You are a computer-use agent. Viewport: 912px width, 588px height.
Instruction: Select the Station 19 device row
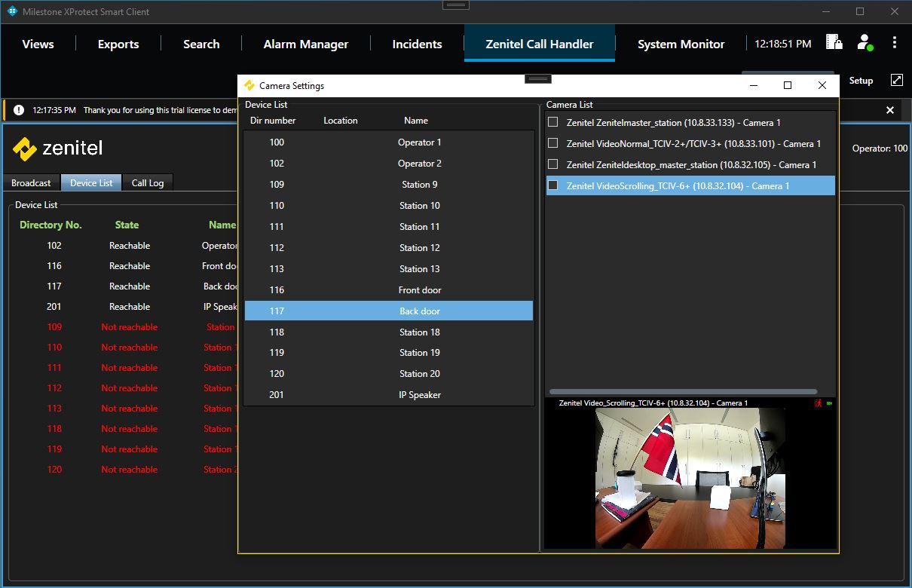click(389, 352)
